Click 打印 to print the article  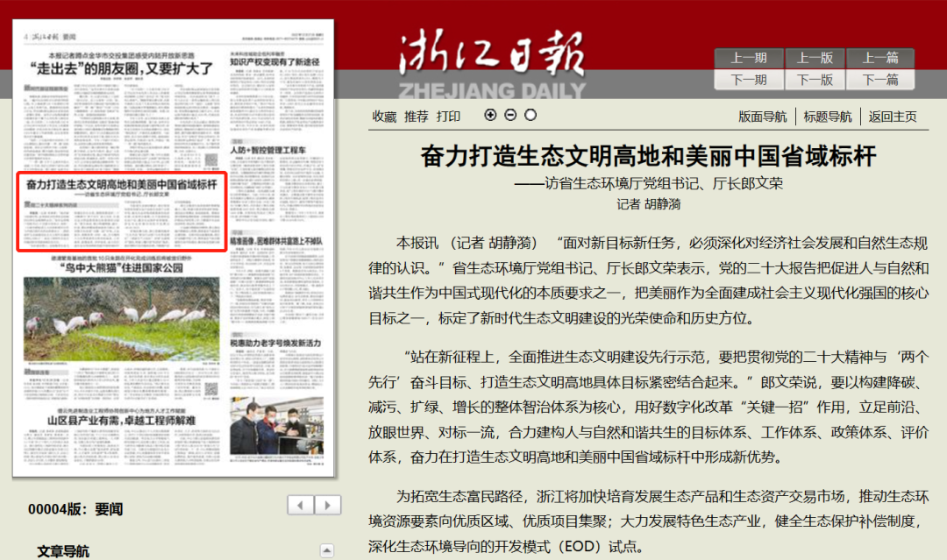[448, 116]
